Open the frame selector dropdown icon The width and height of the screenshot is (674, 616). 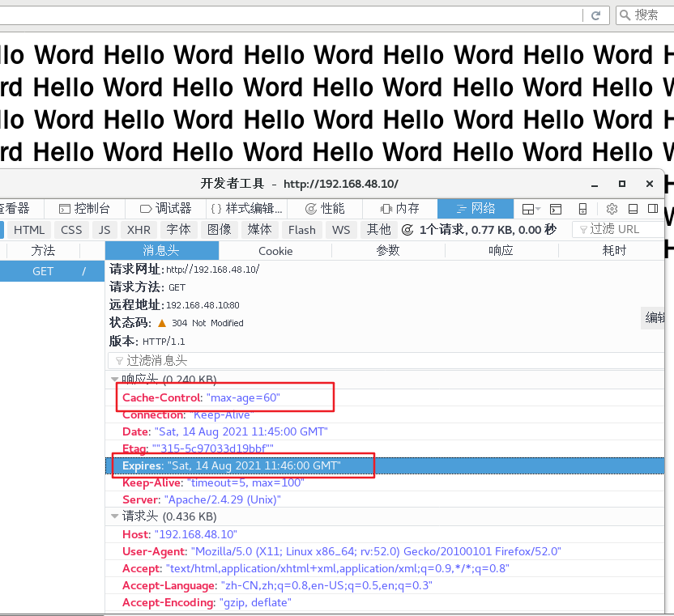tap(531, 209)
